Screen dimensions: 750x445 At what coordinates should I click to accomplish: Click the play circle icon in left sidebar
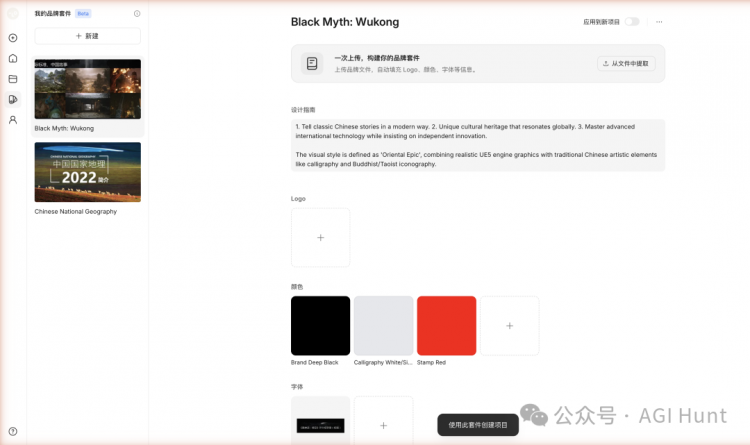click(13, 38)
